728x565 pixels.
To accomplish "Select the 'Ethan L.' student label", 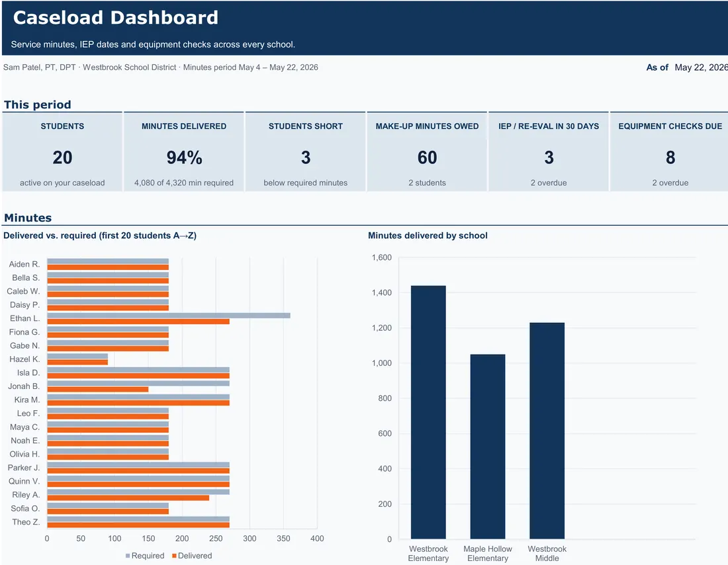I will [24, 318].
